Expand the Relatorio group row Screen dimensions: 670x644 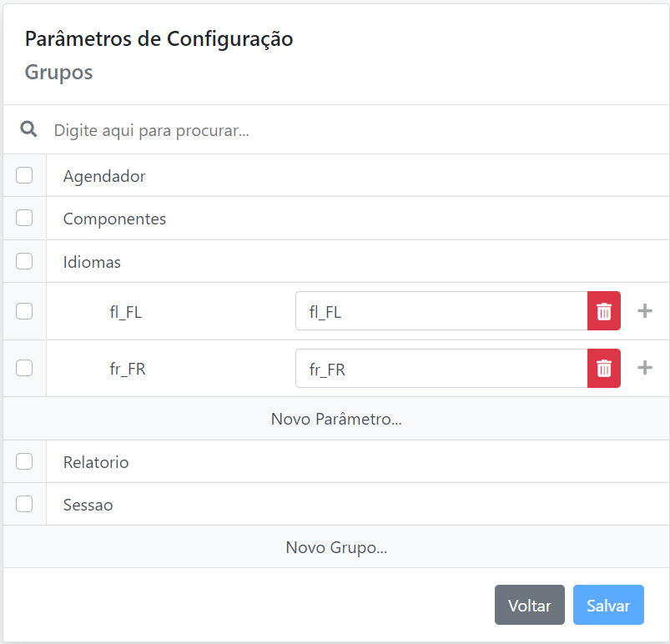tap(96, 462)
